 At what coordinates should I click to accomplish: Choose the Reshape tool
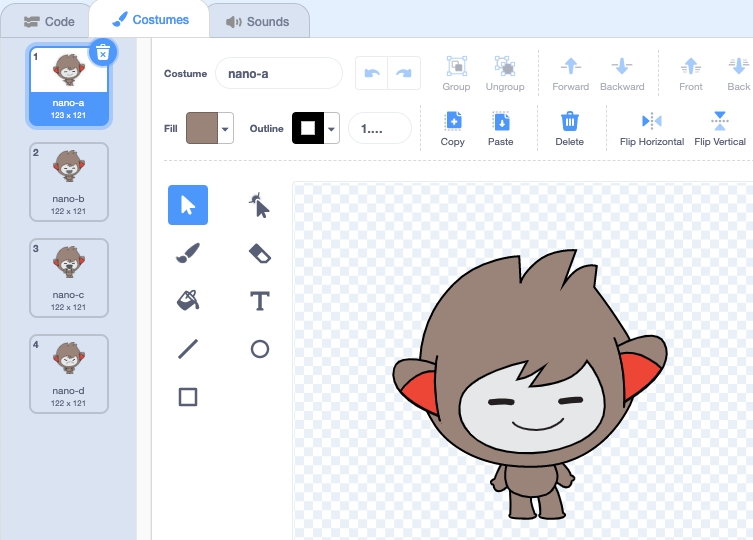[x=259, y=206]
